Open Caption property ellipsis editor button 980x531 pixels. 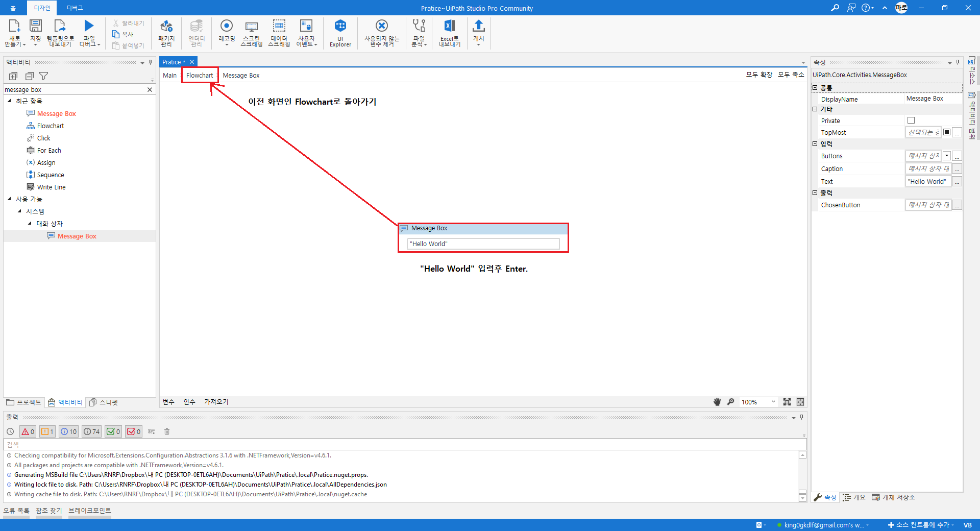tap(958, 168)
